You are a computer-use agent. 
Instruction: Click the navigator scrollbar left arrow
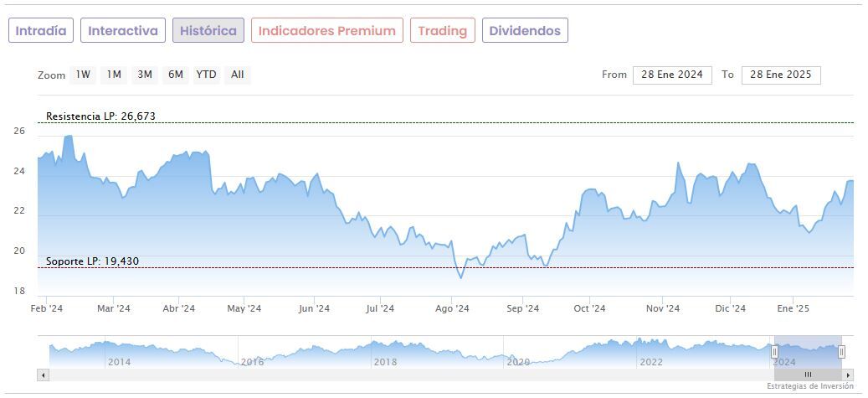coord(44,375)
